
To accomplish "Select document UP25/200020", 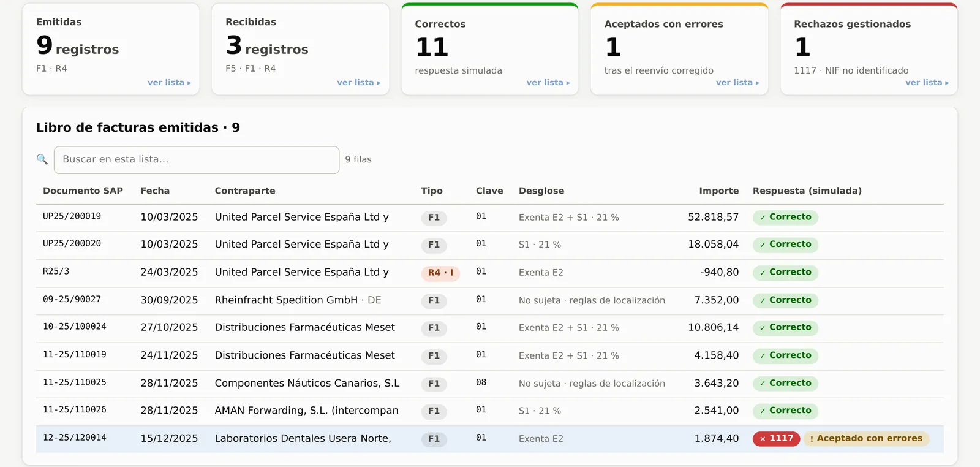I will (x=72, y=244).
